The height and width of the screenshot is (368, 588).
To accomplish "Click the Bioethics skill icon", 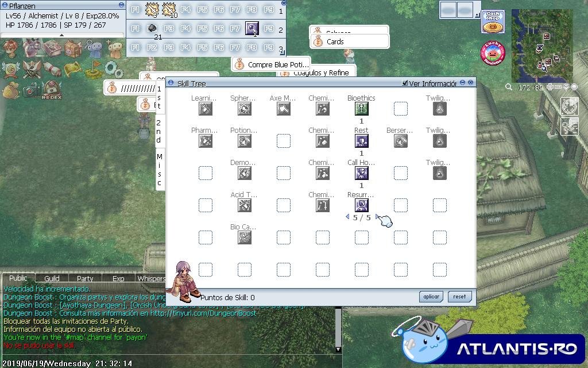I will 362,109.
